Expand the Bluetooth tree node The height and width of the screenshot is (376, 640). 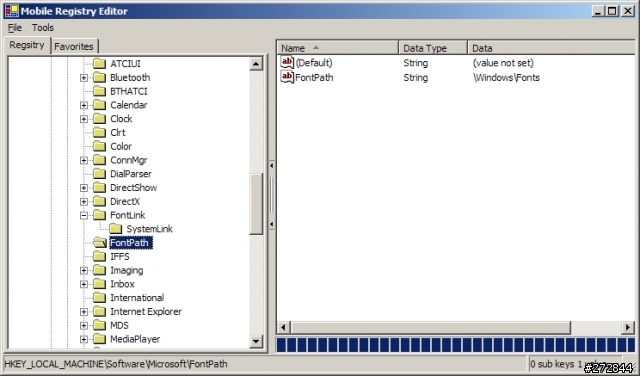tap(84, 78)
